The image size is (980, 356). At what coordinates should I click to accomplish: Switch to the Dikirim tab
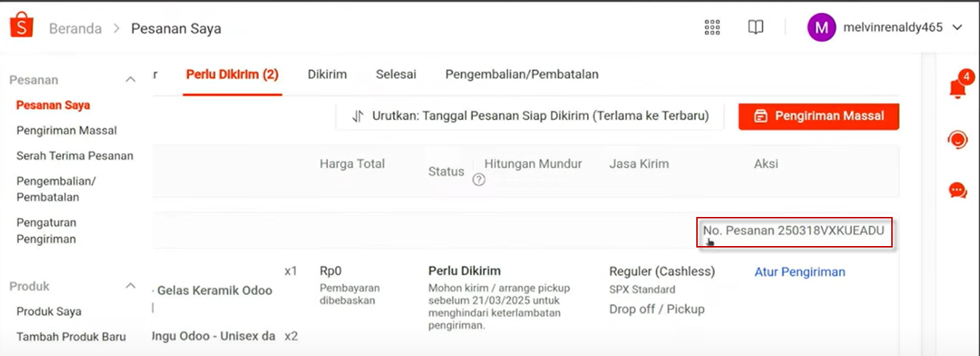327,74
